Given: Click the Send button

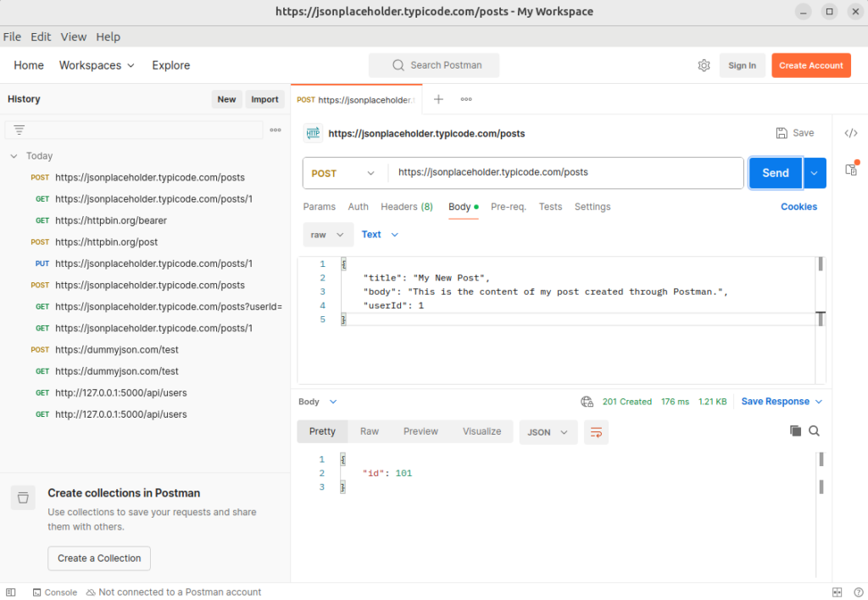Looking at the screenshot, I should coord(776,173).
